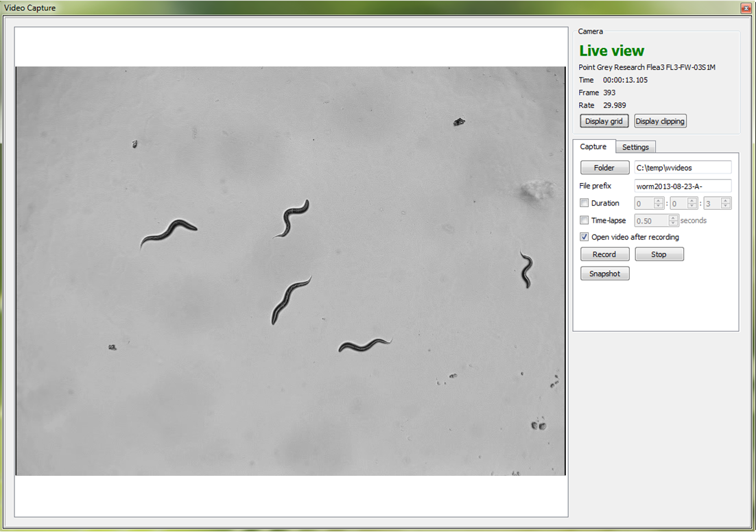Open the Settings tab
Viewport: 756px width, 532px height.
click(635, 147)
